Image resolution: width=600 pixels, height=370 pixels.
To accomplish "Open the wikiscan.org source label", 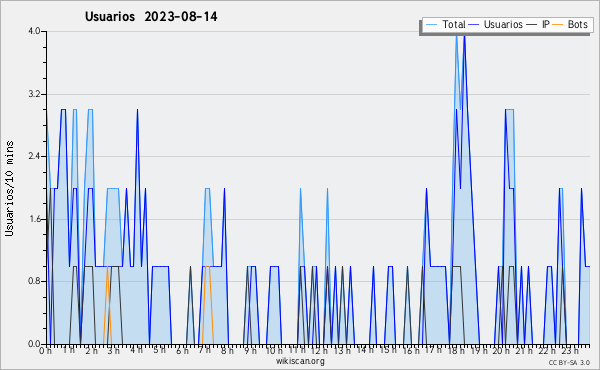I will tap(300, 361).
